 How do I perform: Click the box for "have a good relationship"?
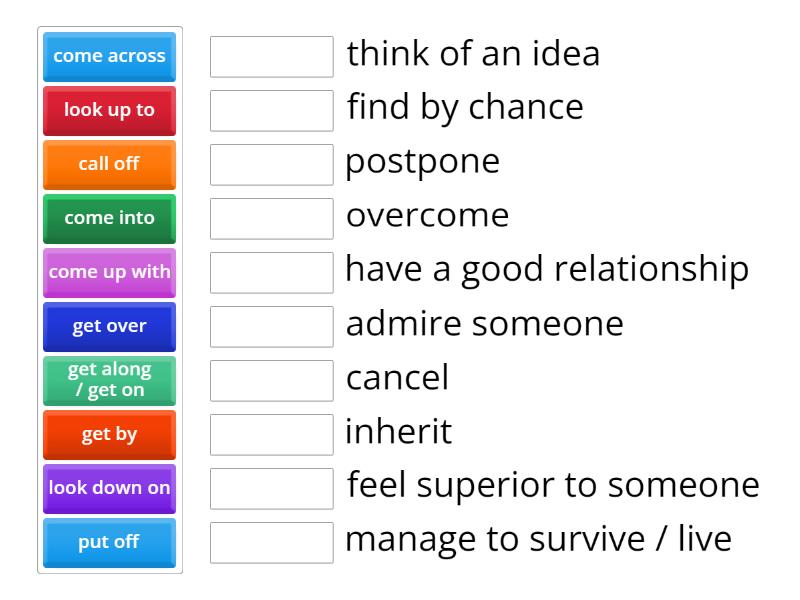[x=271, y=273]
